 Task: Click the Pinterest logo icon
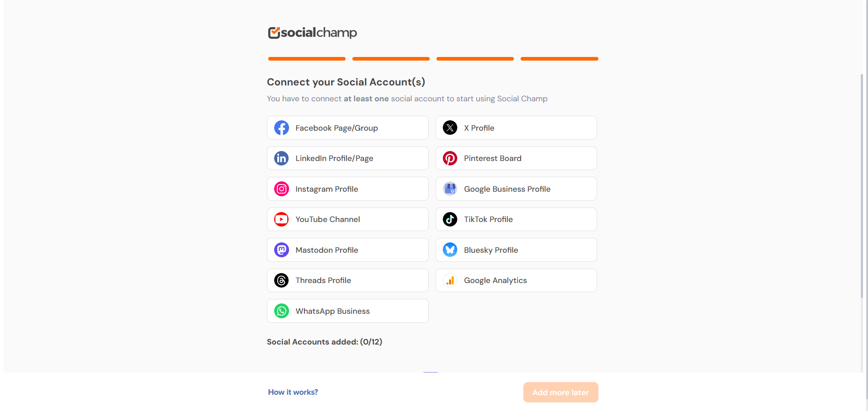450,158
